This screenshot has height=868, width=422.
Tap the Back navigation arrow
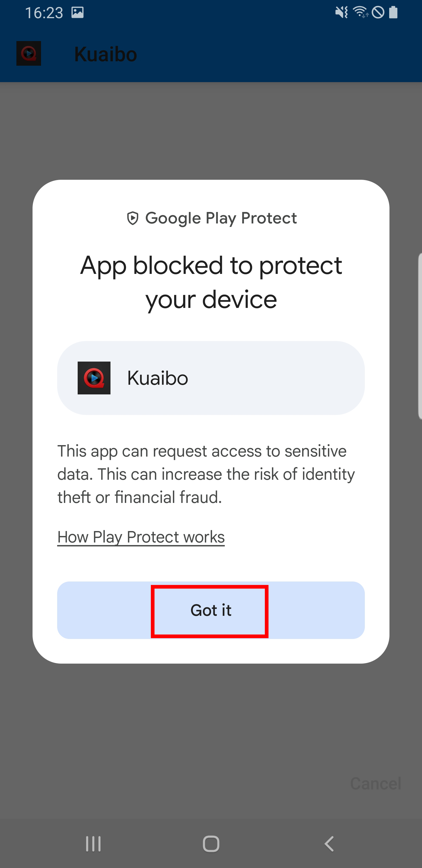[x=329, y=844]
